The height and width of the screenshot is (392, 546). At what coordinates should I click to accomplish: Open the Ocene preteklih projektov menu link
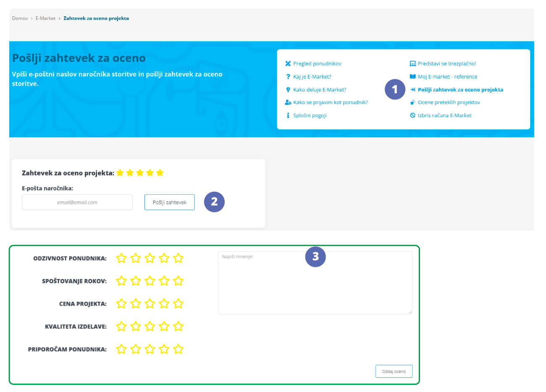(x=449, y=102)
